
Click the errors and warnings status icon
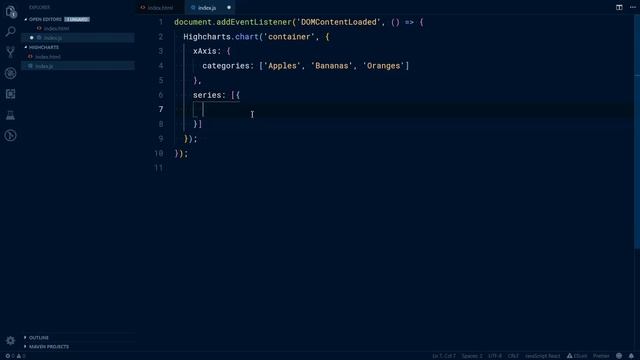tap(16, 356)
